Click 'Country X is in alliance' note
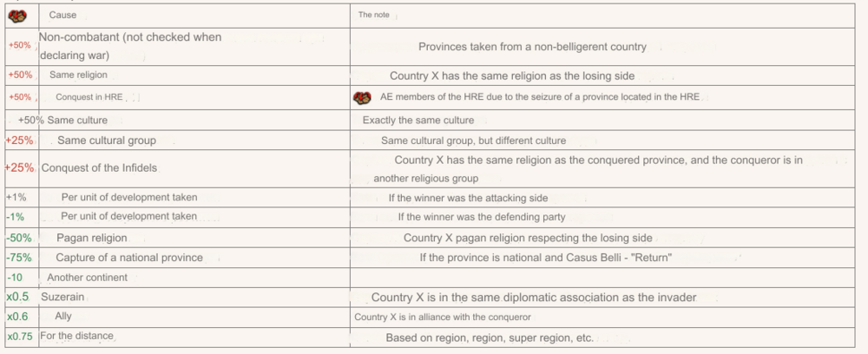 point(443,317)
